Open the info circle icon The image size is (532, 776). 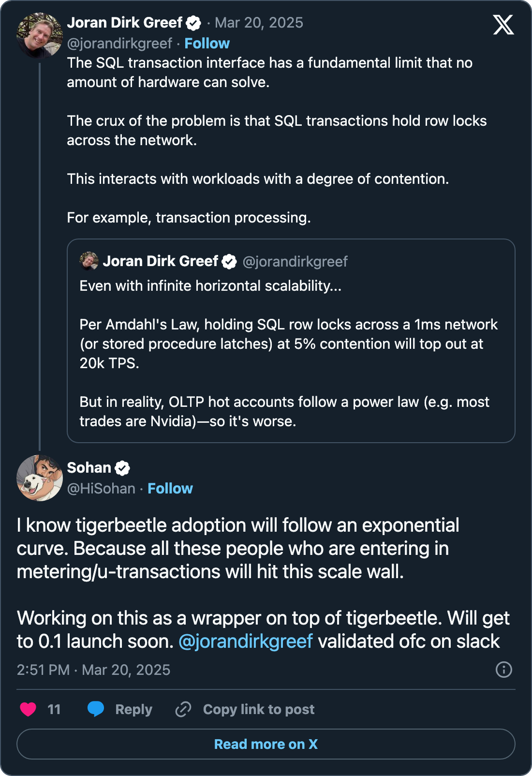(x=503, y=670)
